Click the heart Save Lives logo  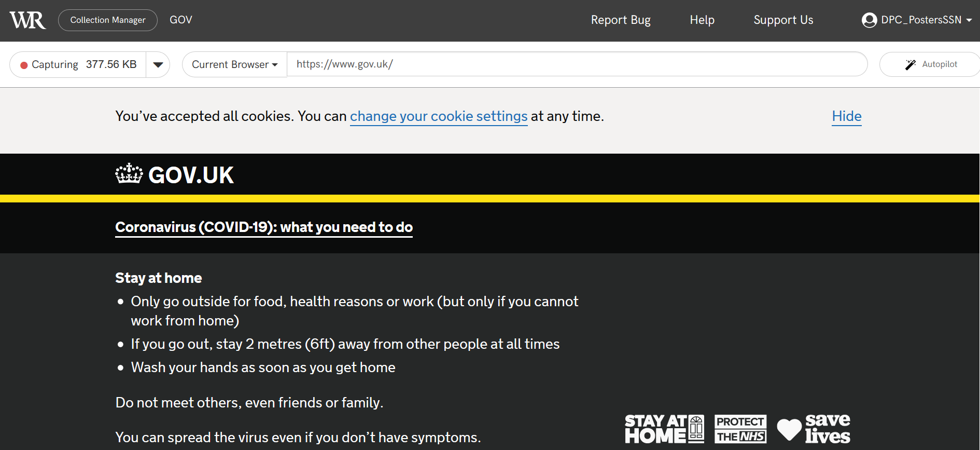(814, 429)
